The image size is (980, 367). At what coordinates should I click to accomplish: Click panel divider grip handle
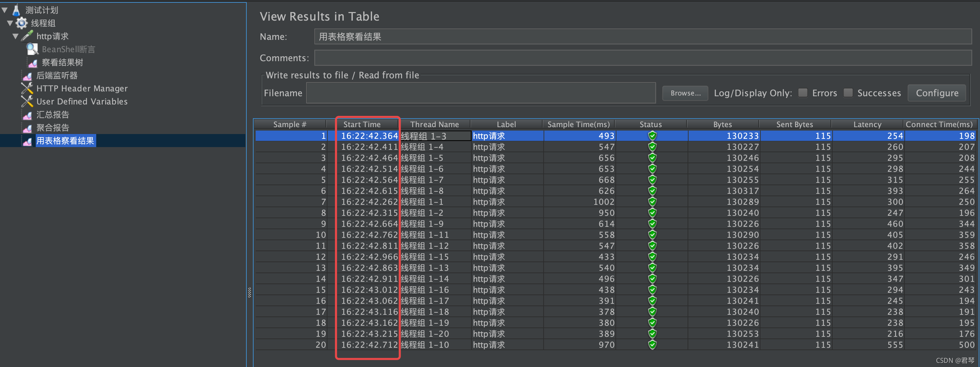[x=249, y=292]
